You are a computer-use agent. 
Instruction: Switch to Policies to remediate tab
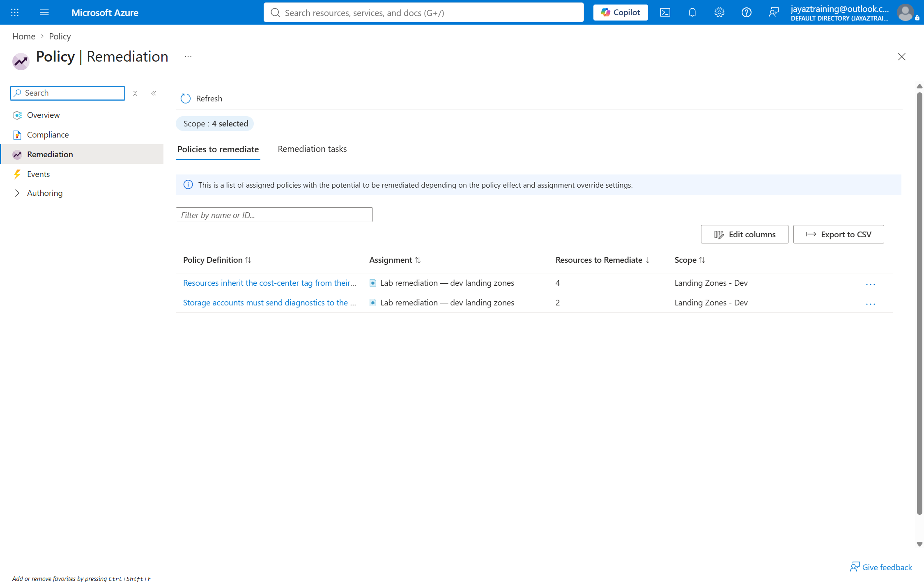click(218, 149)
